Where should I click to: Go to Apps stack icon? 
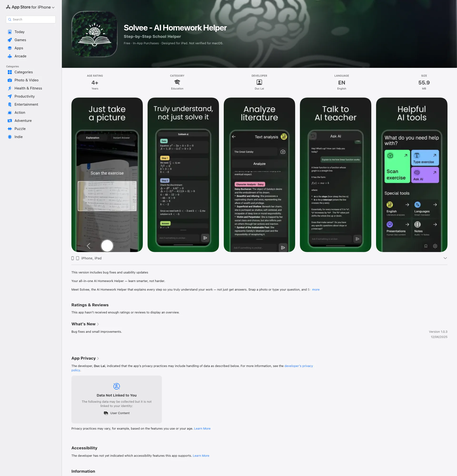[x=10, y=48]
